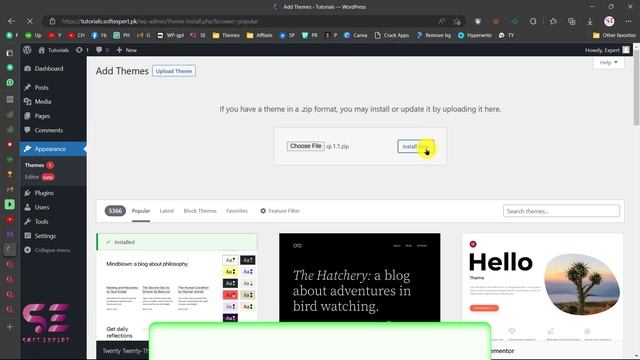
Task: Open the browser extensions puzzle icon
Action: (x=533, y=21)
